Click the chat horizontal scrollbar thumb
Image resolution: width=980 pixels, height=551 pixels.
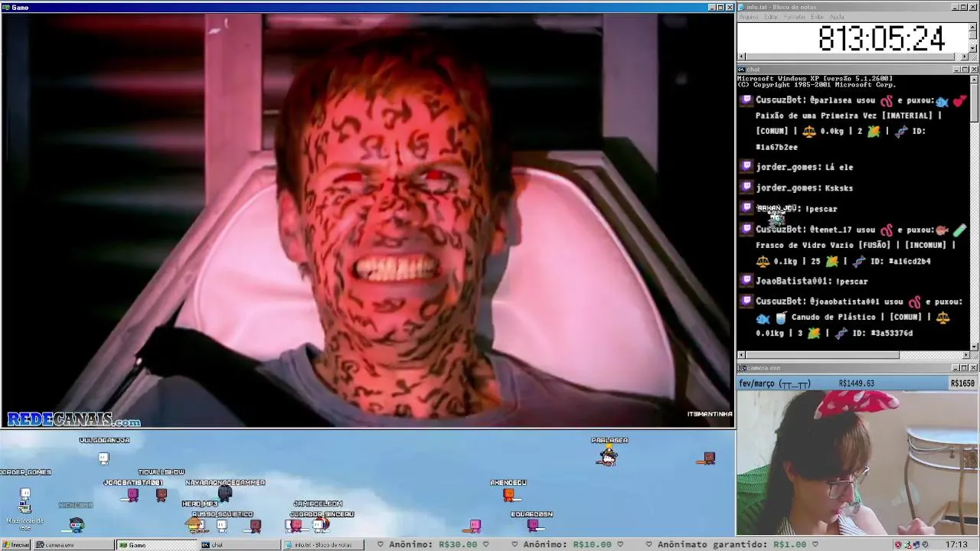click(x=822, y=355)
